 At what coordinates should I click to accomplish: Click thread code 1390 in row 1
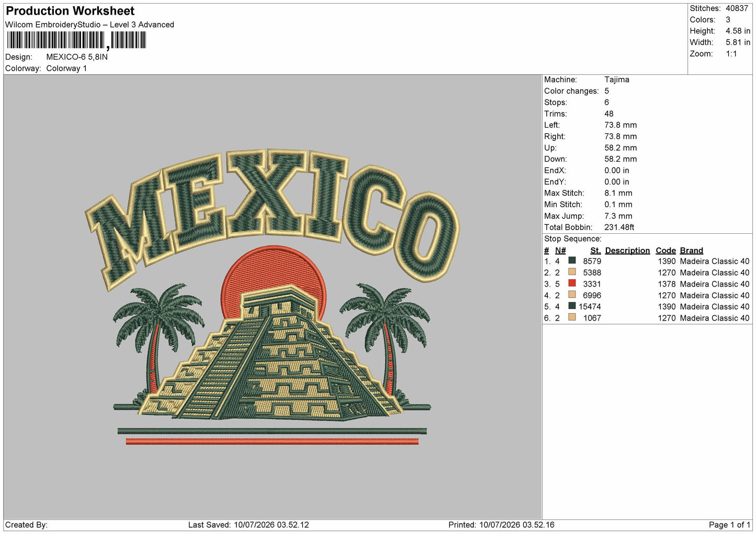coord(667,262)
